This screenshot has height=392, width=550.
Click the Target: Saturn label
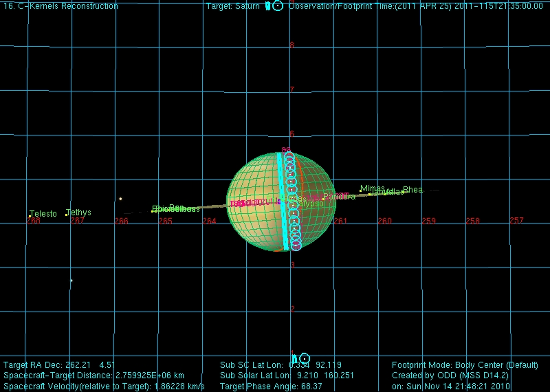click(x=233, y=6)
